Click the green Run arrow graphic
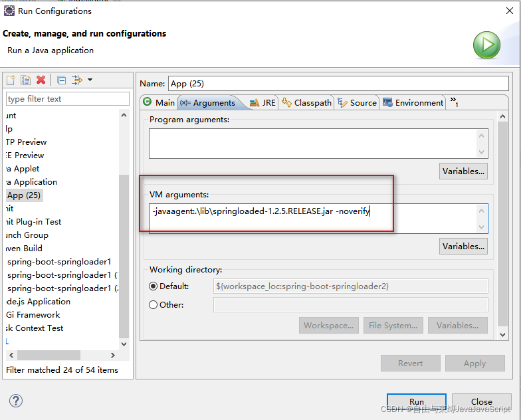Screen dimensions: 521x420 (x=486, y=45)
